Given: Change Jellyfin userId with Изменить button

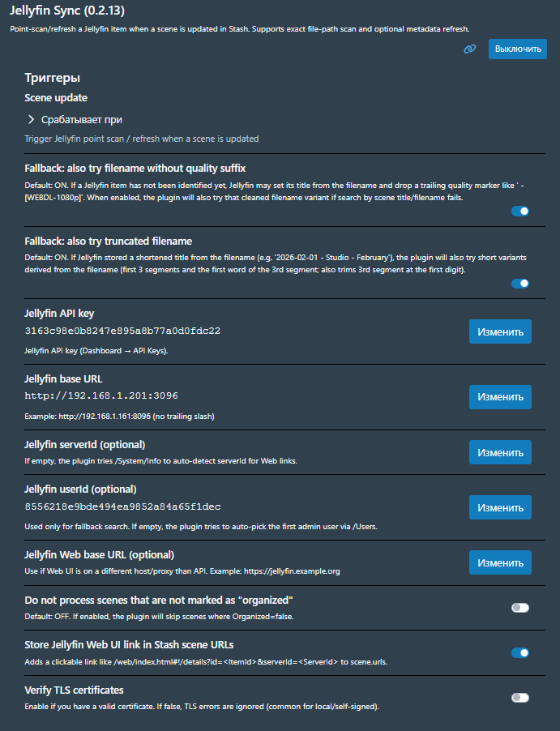Looking at the screenshot, I should [x=500, y=507].
